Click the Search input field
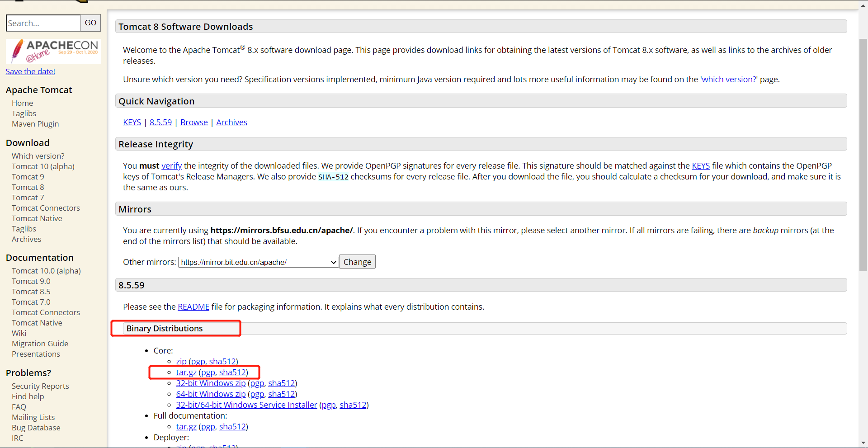 (x=43, y=23)
